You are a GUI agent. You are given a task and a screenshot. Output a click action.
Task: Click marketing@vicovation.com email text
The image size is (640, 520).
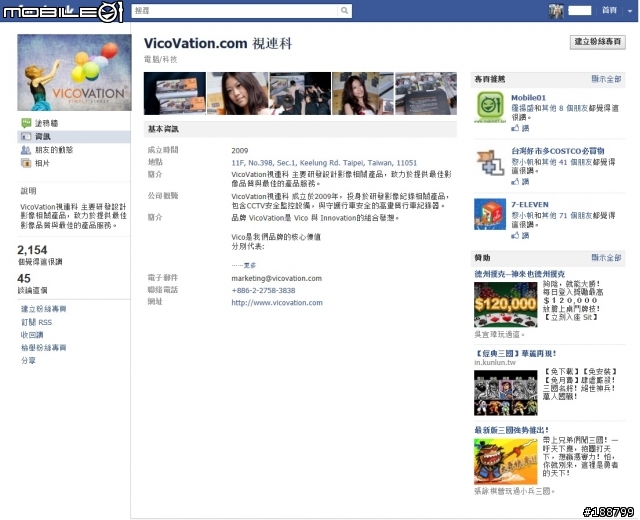pyautogui.click(x=276, y=278)
